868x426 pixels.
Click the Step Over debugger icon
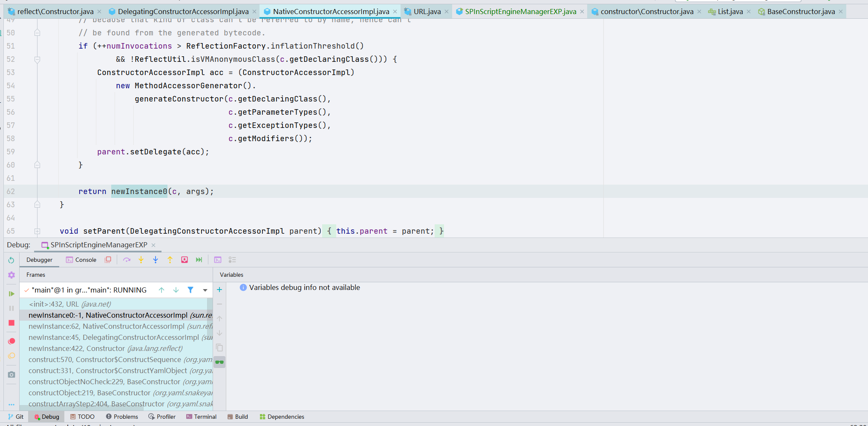click(127, 260)
